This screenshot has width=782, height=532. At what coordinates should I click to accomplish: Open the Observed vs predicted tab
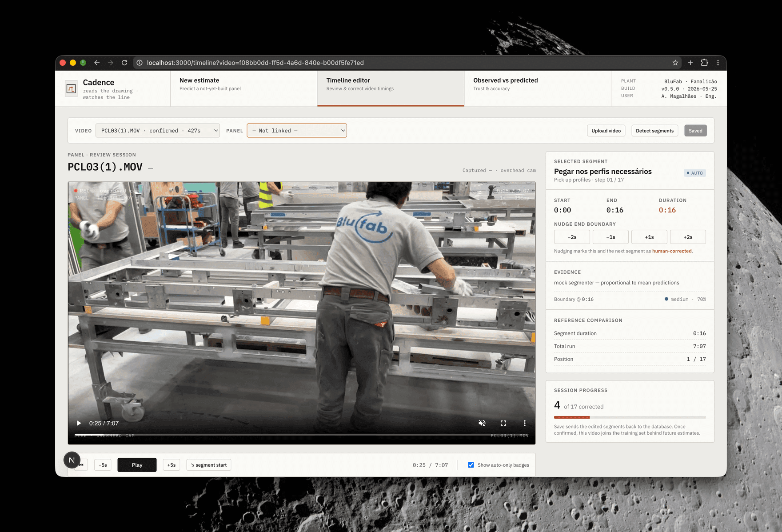pos(538,88)
